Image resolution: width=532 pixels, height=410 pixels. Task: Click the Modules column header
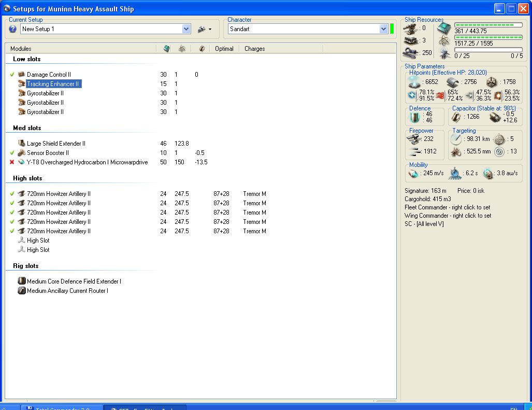[21, 49]
